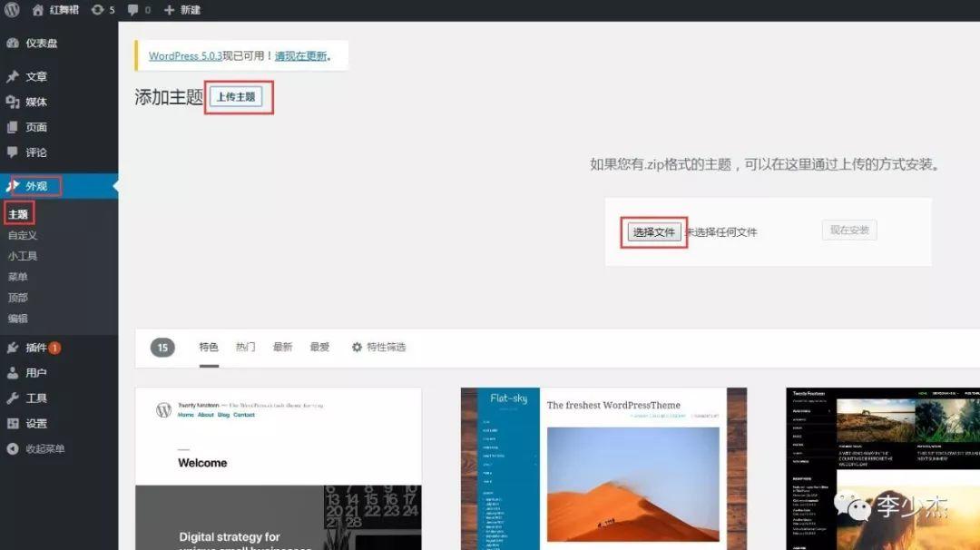Click the 设置 settings icon
Screen dimensions: 980x550
13,423
